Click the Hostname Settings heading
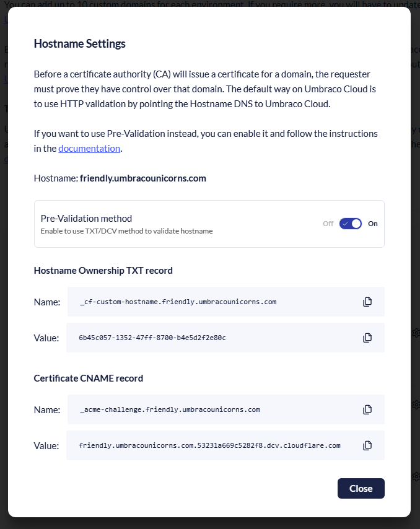 (79, 43)
